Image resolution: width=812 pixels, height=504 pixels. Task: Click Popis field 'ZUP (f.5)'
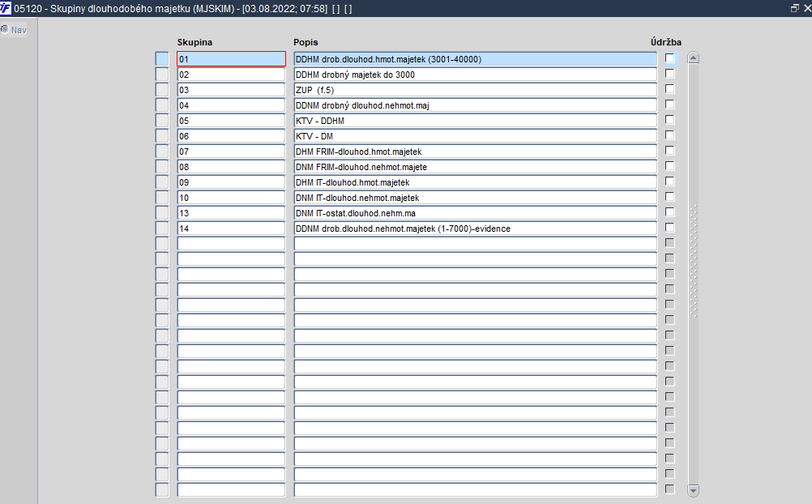(x=476, y=90)
